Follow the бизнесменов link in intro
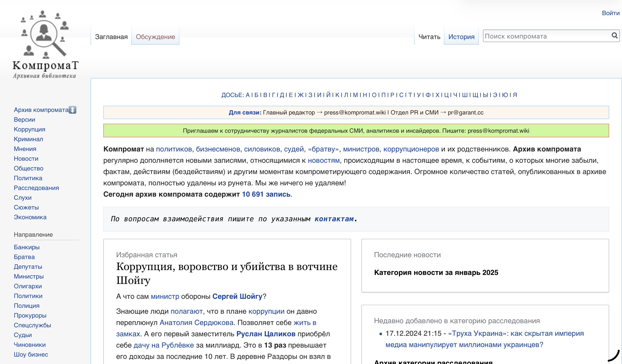Screen dimensions: 622x364 tap(218, 149)
